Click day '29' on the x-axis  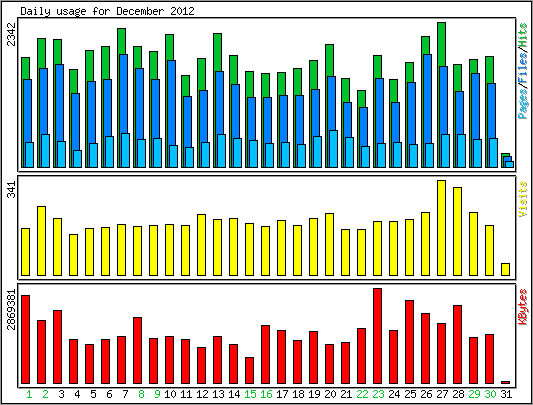pyautogui.click(x=475, y=394)
